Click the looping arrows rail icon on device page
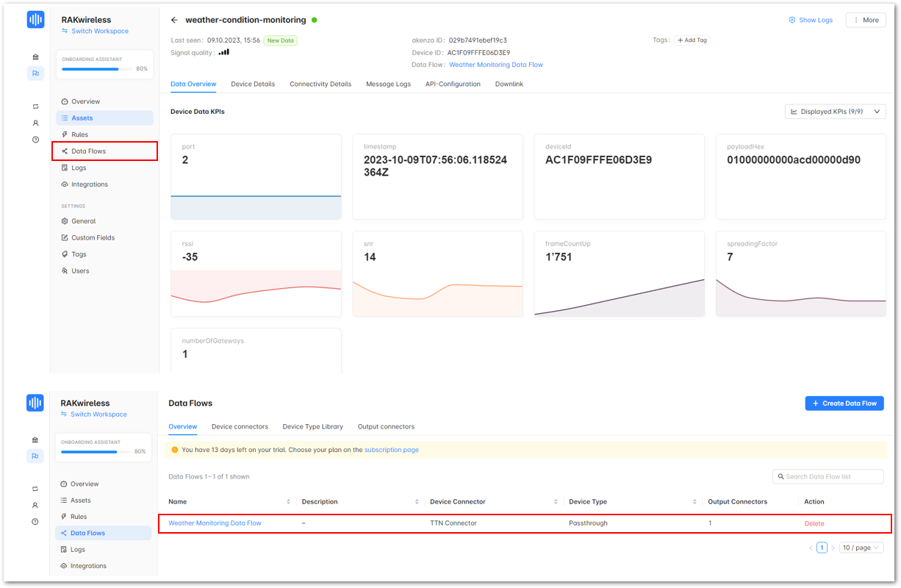Screen dimensions: 901x588 [x=35, y=107]
